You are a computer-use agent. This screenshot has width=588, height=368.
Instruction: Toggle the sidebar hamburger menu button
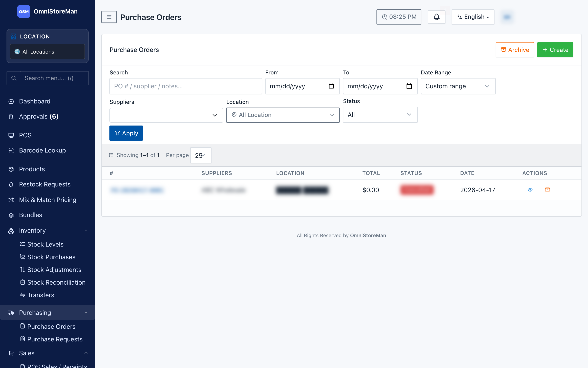click(x=109, y=17)
